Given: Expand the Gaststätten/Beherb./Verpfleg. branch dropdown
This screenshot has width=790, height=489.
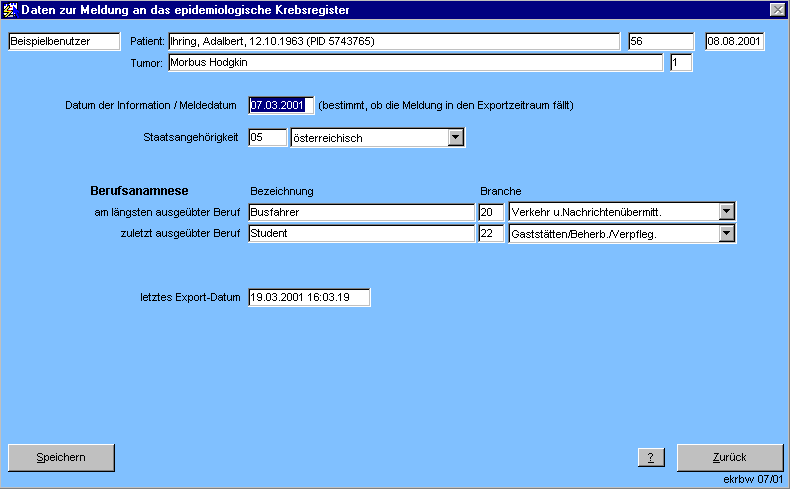Looking at the screenshot, I should pyautogui.click(x=727, y=233).
